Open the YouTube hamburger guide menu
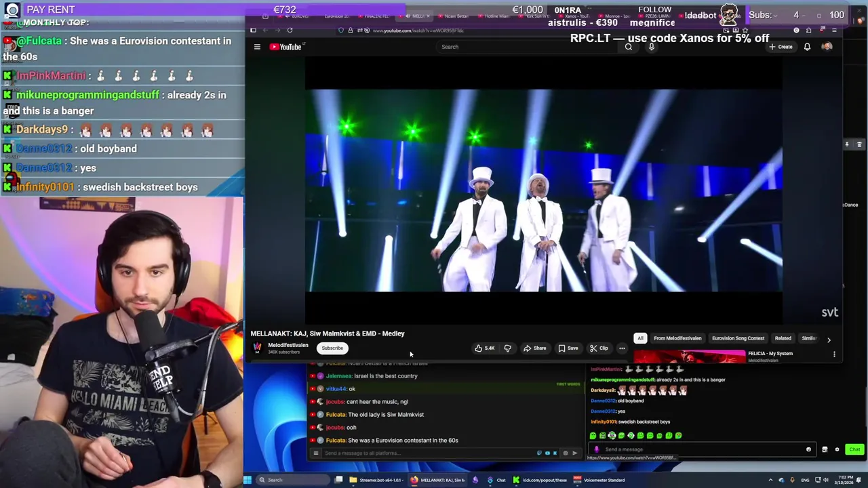 pos(257,47)
